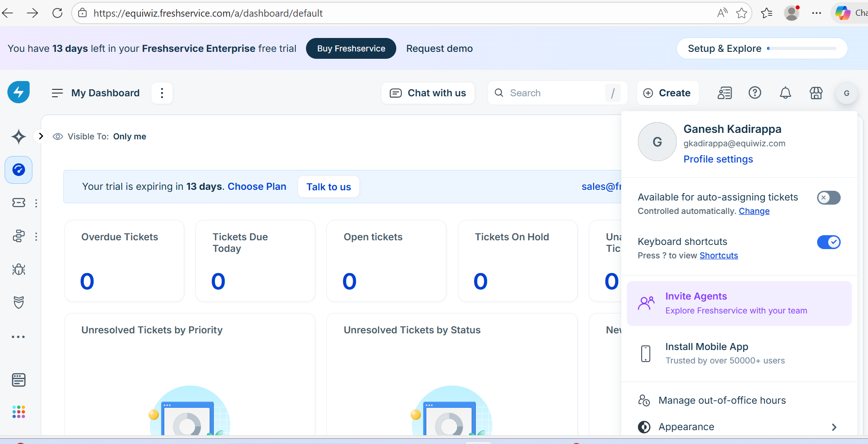
Task: Open My Dashboard three-dot options menu
Action: [x=162, y=93]
